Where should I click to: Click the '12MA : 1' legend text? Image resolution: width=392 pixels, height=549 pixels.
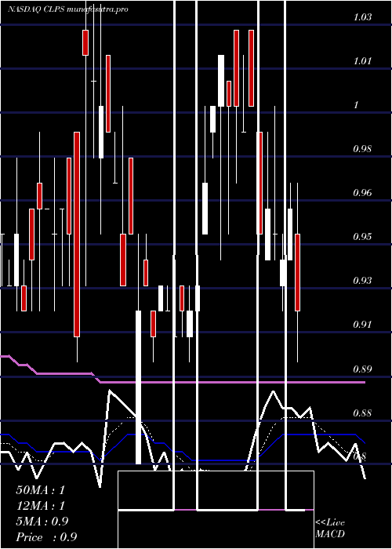pyautogui.click(x=41, y=506)
